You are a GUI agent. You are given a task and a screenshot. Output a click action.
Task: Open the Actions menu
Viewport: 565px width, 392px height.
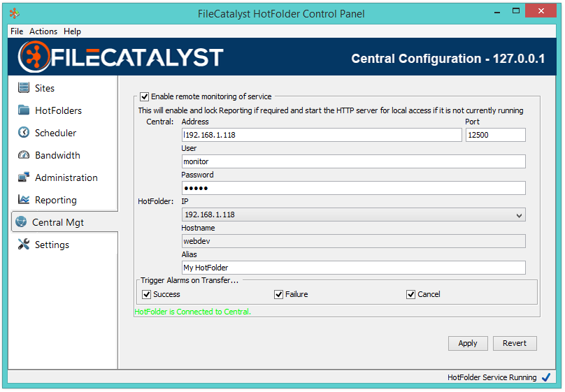pyautogui.click(x=43, y=31)
